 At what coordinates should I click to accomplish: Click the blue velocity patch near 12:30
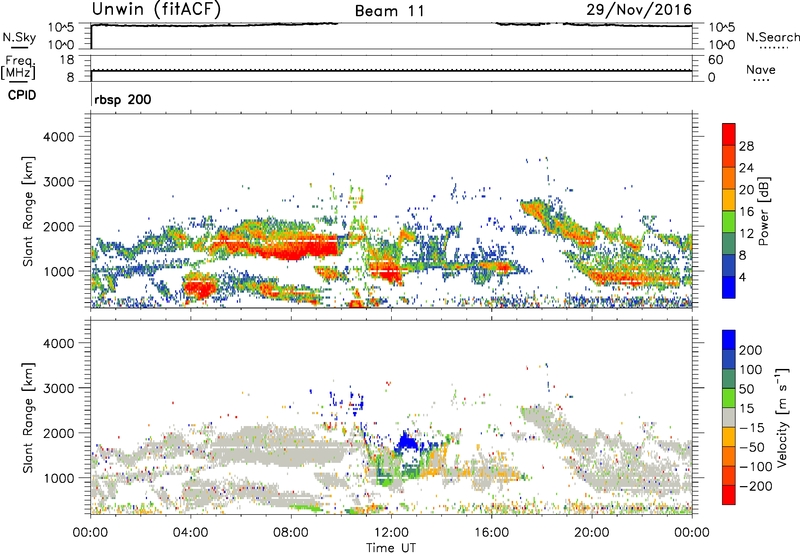408,442
